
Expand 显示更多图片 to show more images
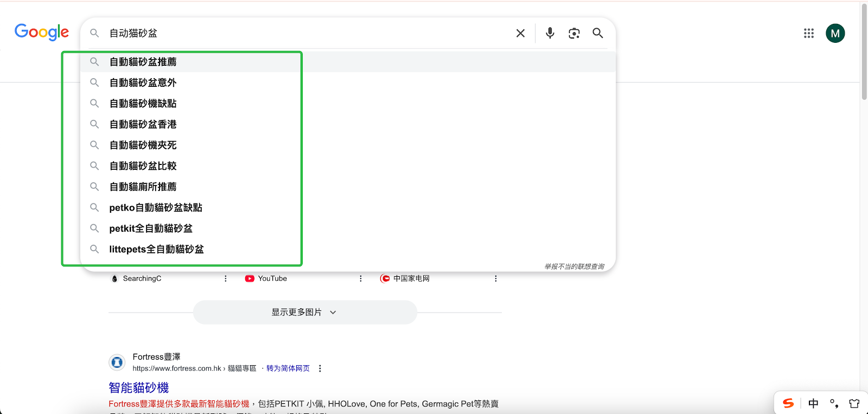(x=305, y=313)
